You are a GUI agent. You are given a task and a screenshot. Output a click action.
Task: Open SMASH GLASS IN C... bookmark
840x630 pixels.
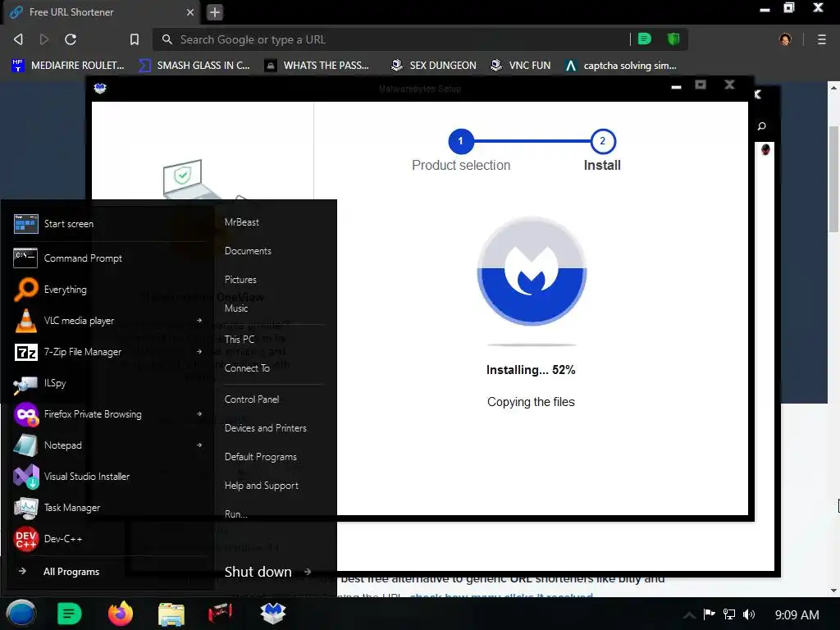pos(194,66)
